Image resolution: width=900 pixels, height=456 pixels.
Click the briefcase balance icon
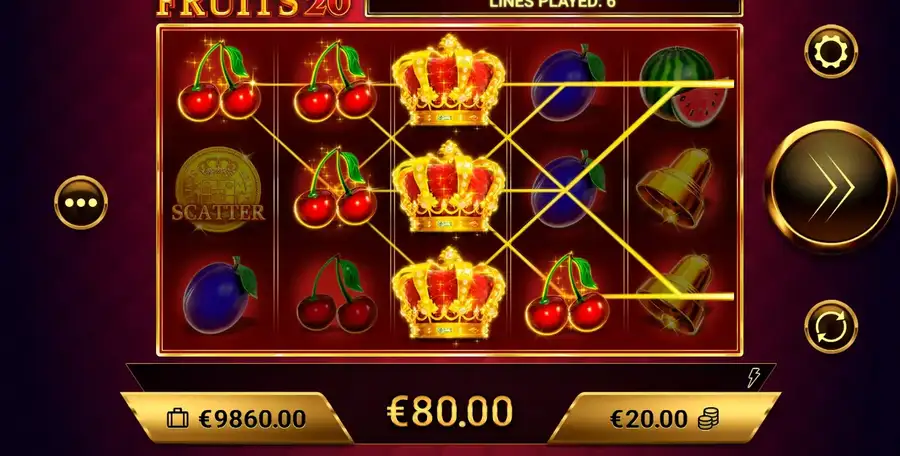(x=178, y=419)
